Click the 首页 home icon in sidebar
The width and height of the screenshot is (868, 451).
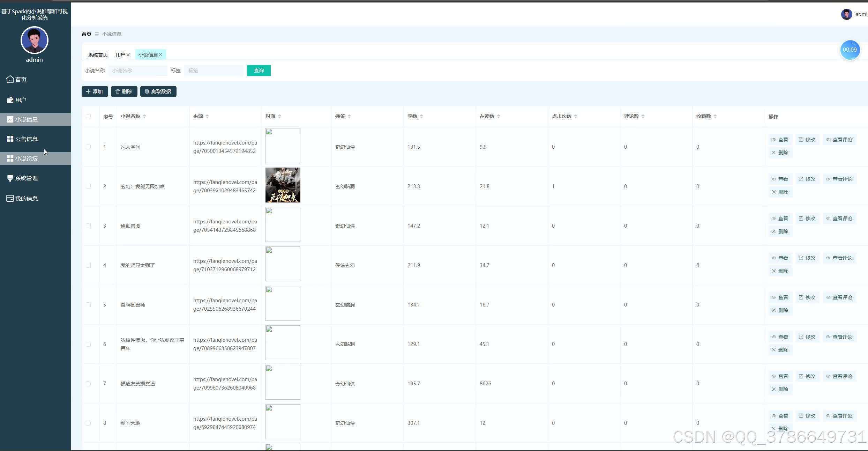pyautogui.click(x=10, y=79)
